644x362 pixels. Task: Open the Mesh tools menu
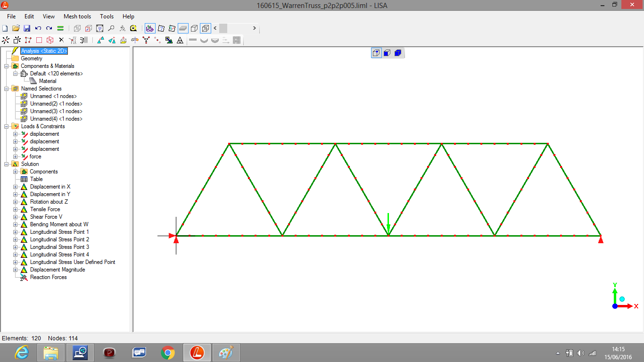[77, 16]
